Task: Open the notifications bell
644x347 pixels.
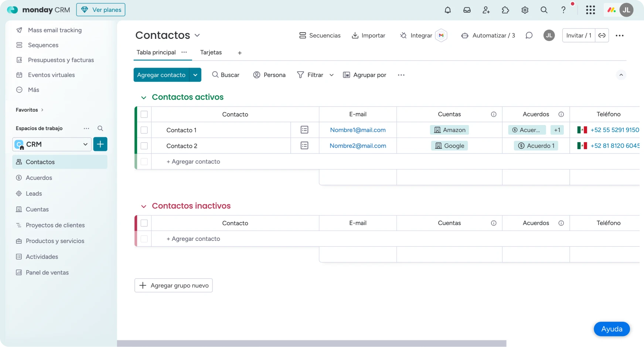Action: [447, 10]
